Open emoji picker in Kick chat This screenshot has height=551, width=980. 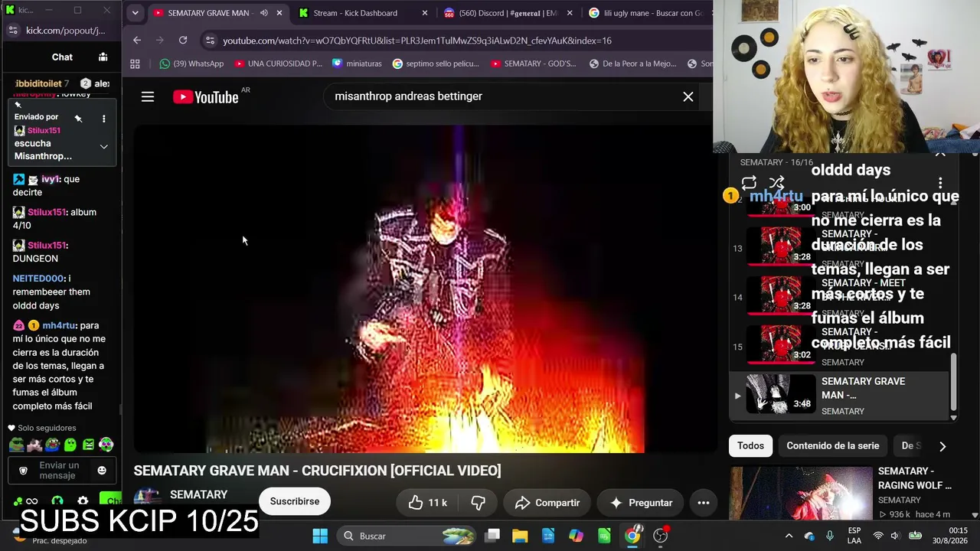102,471
